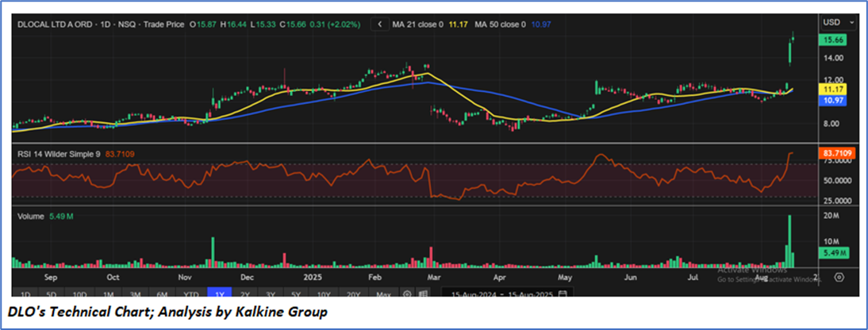Select the 10Y time range
This screenshot has width=868, height=330.
click(x=324, y=294)
